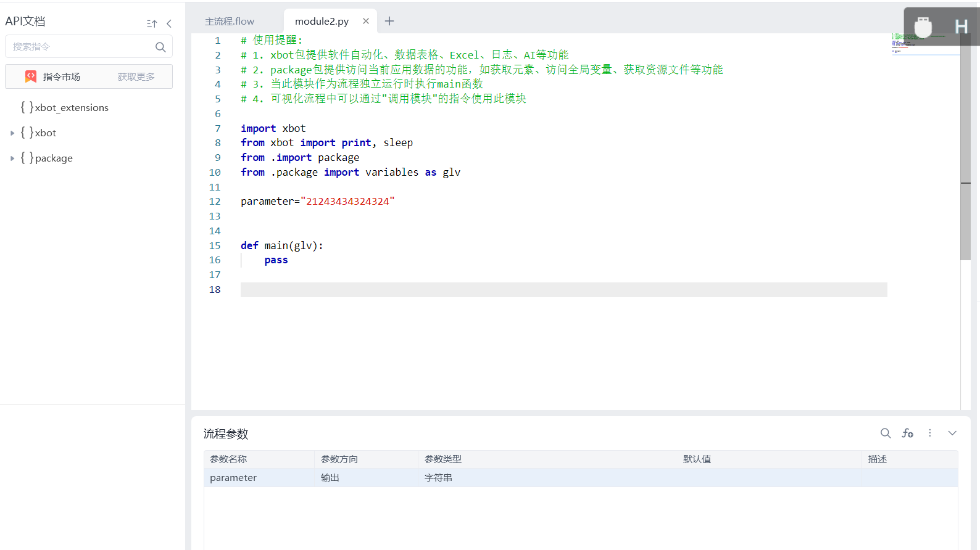The width and height of the screenshot is (980, 550).
Task: Switch to the 主流程.flow tab
Action: 230,22
